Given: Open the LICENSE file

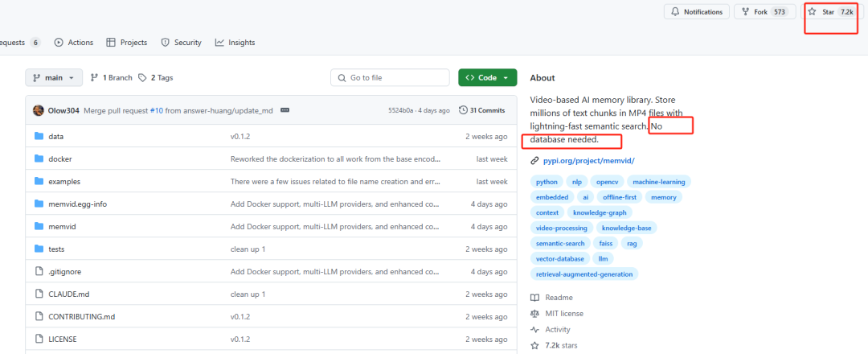Looking at the screenshot, I should pos(63,339).
